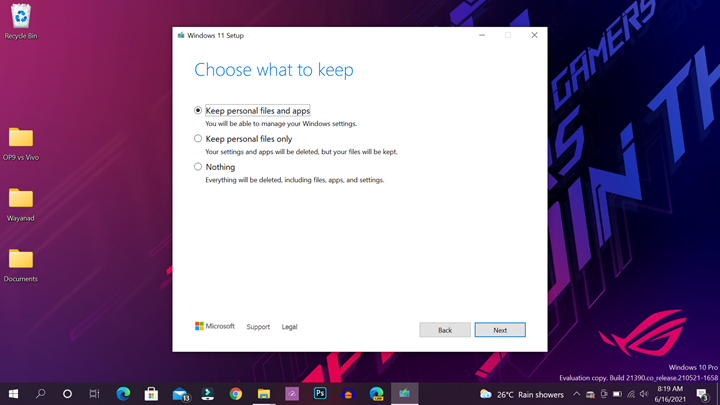Select Keep personal files only option
Viewport: 720px width, 405px height.
(x=198, y=139)
